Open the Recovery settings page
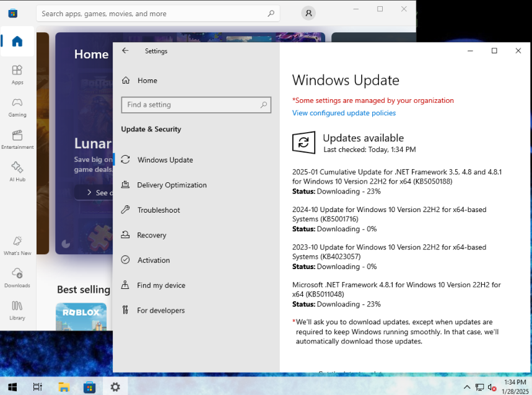Image resolution: width=532 pixels, height=395 pixels. coord(151,235)
